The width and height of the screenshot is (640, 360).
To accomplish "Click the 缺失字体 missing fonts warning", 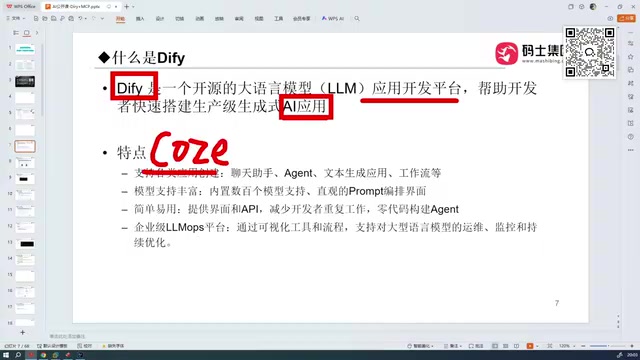I will click(x=113, y=346).
